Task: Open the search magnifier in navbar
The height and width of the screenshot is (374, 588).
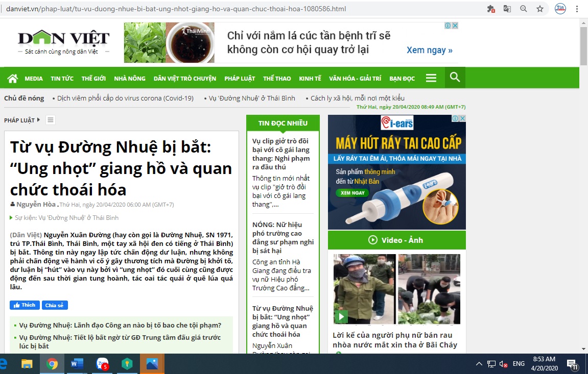Action: coord(455,78)
